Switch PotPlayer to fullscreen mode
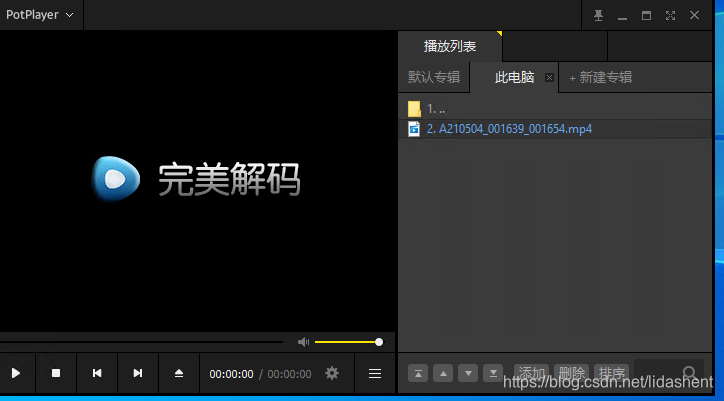The image size is (724, 401). coord(670,15)
